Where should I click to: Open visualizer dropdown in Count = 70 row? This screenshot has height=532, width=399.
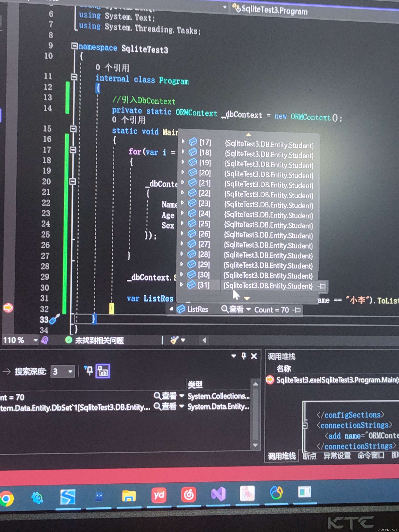pos(182,396)
